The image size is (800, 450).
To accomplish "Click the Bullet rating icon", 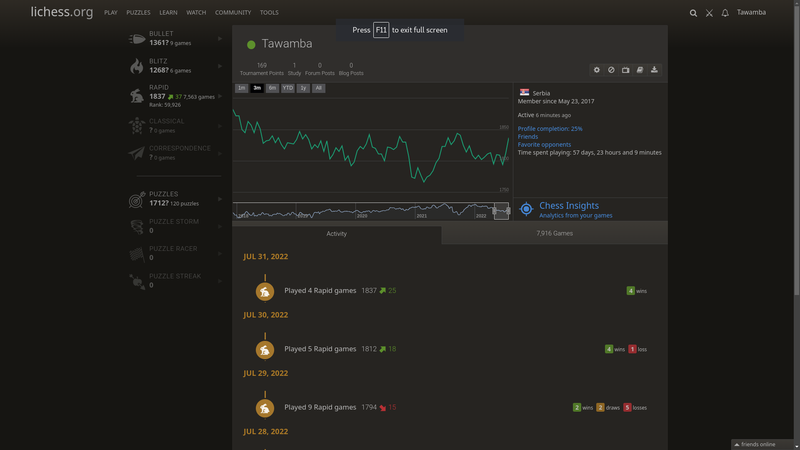I will (137, 39).
